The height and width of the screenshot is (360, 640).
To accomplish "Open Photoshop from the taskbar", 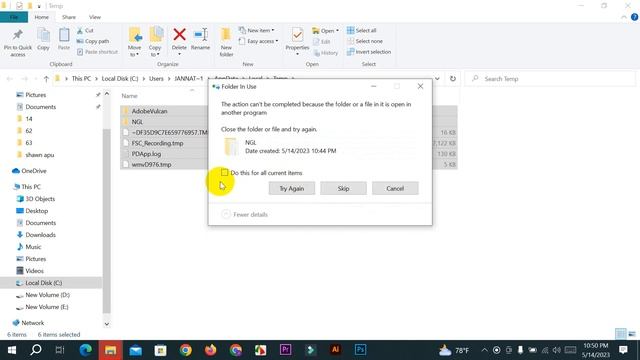I will [360, 350].
